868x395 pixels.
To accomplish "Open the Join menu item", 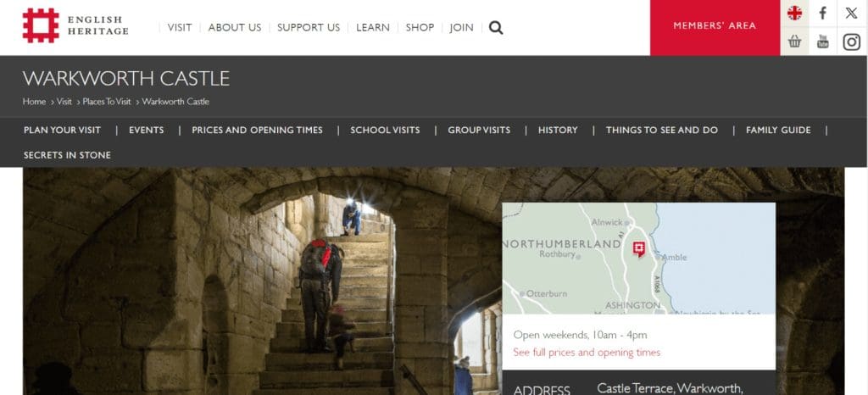I will [461, 28].
